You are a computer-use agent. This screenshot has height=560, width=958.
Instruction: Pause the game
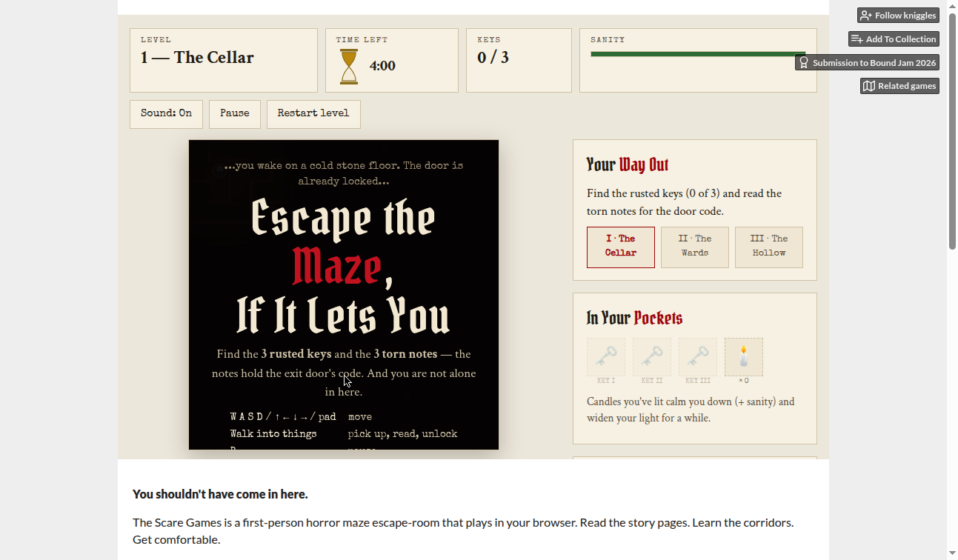[x=235, y=114]
